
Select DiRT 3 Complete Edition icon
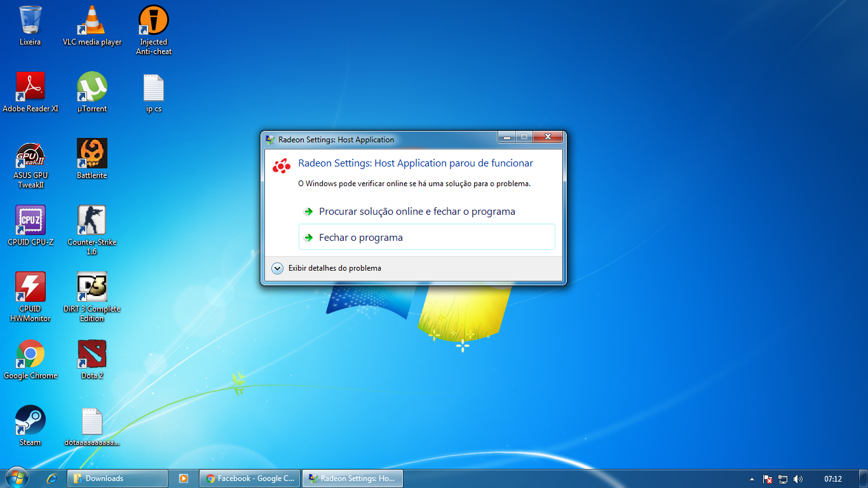[x=92, y=297]
